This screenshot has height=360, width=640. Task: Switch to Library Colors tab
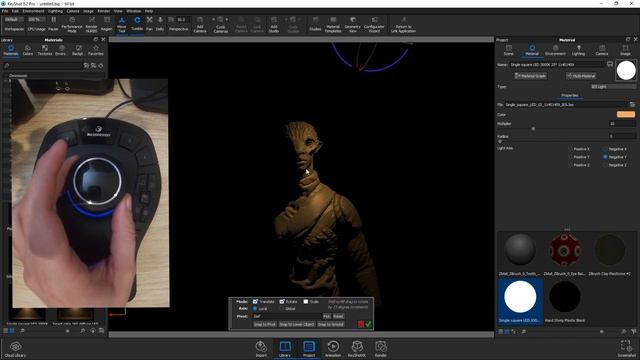[28, 50]
